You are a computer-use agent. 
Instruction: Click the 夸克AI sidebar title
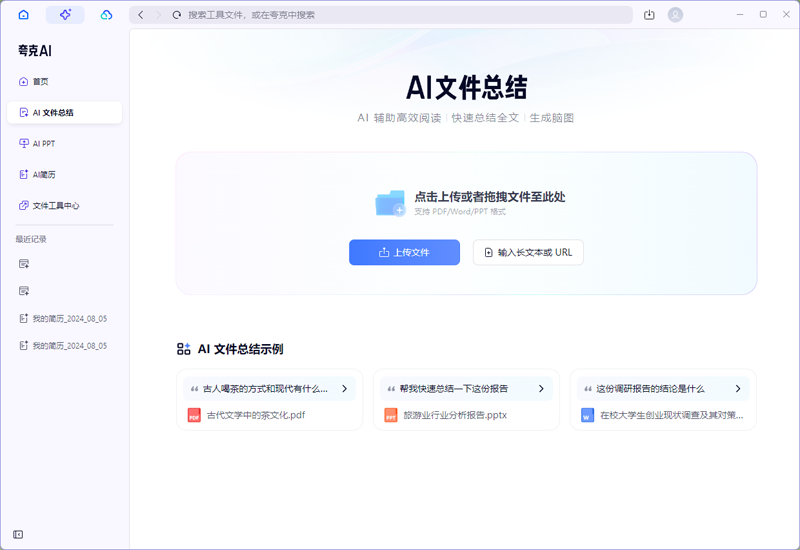pyautogui.click(x=35, y=51)
